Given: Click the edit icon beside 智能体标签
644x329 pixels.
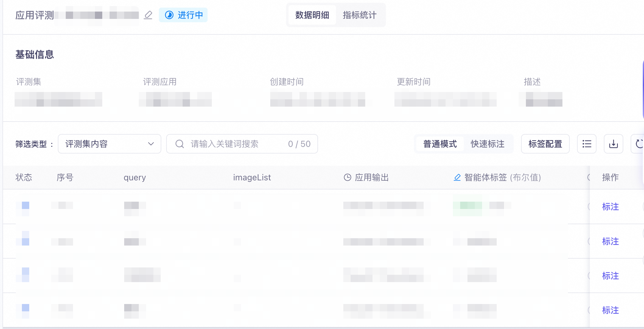Looking at the screenshot, I should coord(457,177).
